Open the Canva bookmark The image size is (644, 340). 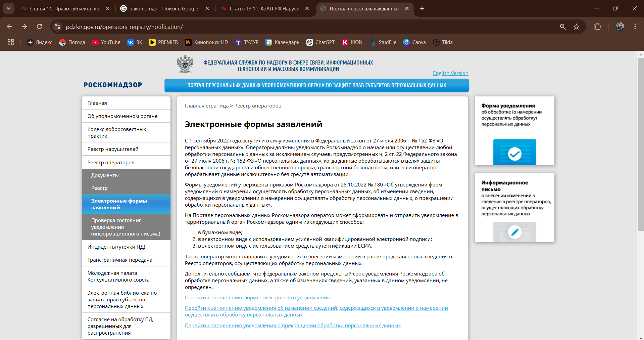(414, 42)
